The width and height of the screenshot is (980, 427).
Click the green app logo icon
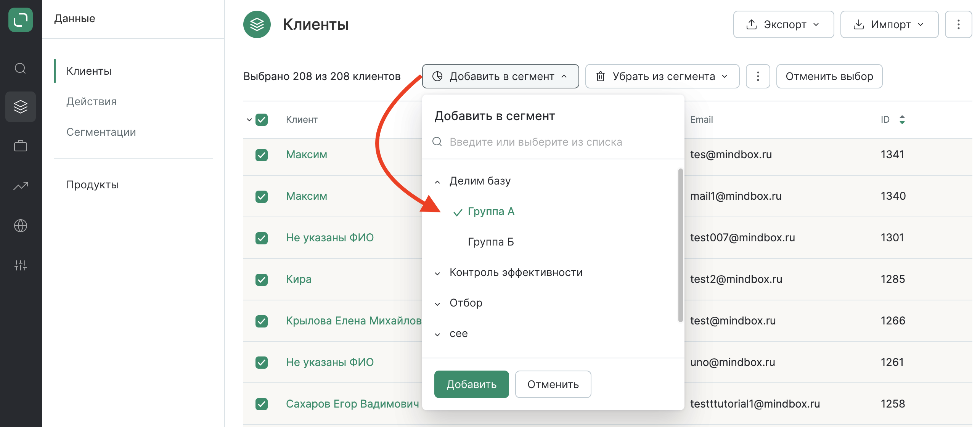21,20
